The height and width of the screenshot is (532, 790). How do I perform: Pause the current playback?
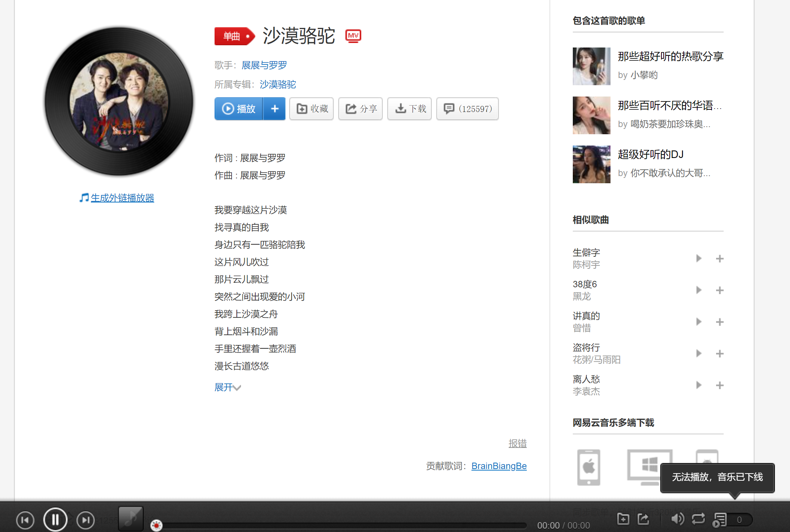tap(55, 519)
